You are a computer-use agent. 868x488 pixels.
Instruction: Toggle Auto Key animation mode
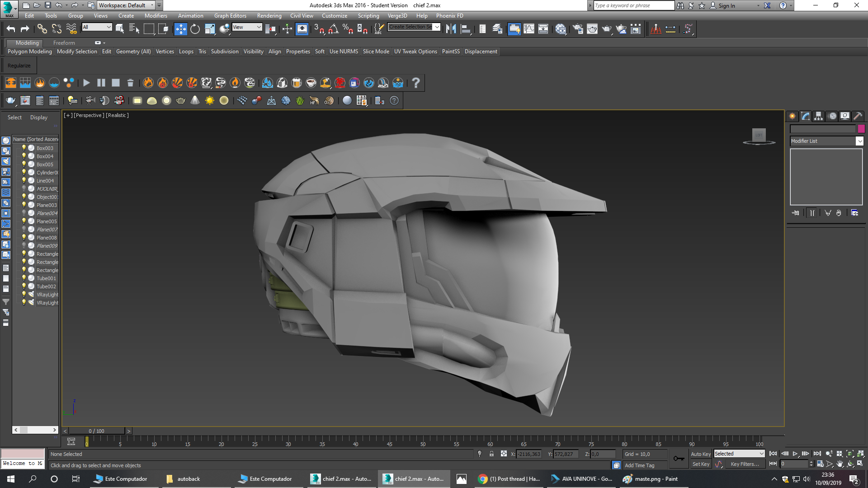point(701,454)
